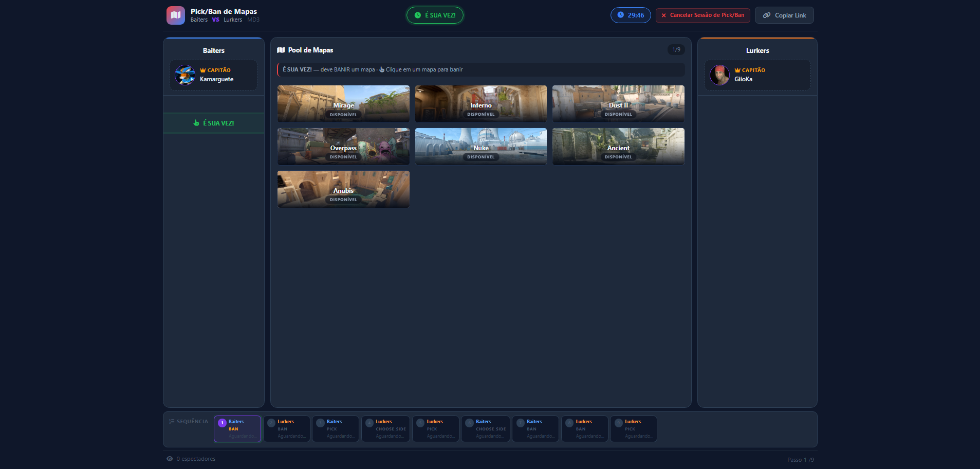Image resolution: width=980 pixels, height=469 pixels.
Task: Choose the Dust II map card
Action: [618, 103]
